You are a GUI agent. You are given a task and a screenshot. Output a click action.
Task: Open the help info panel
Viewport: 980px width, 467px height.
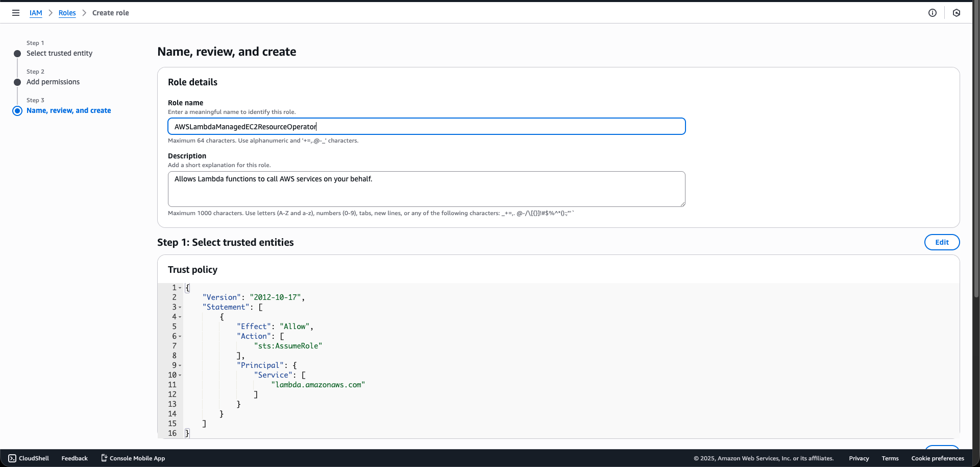933,13
